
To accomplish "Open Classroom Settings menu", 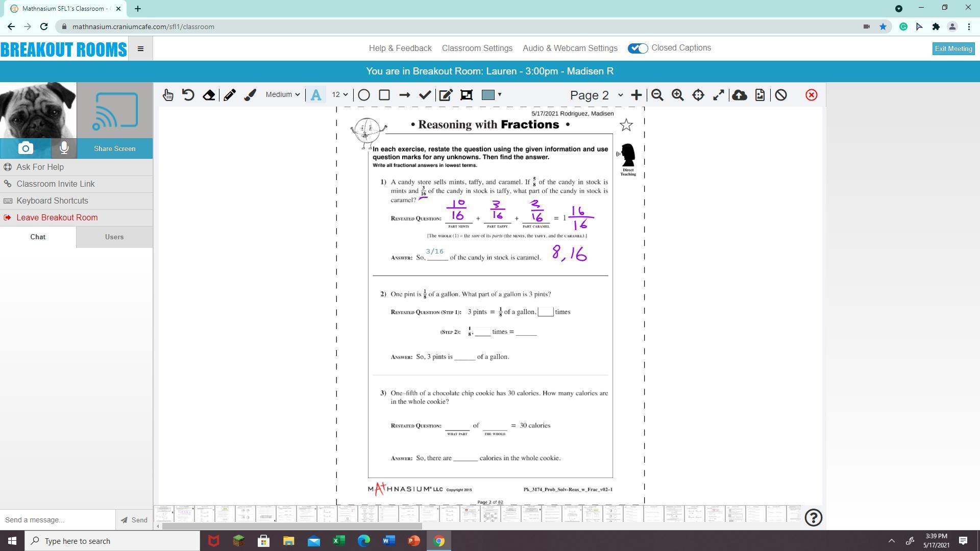I will click(477, 48).
